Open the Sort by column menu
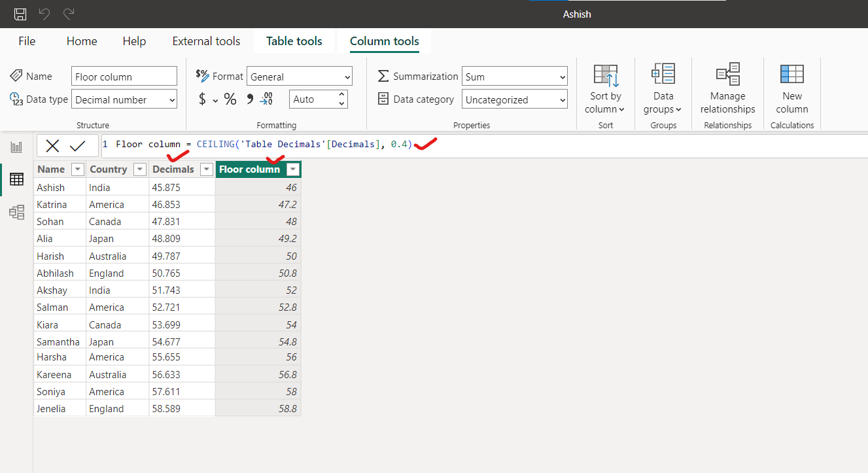 point(605,89)
